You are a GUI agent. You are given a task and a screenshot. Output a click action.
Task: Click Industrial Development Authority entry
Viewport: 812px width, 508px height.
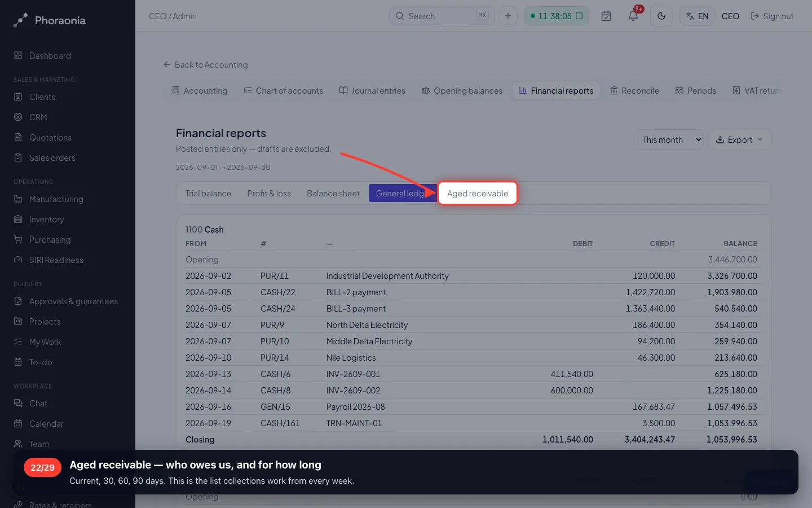pyautogui.click(x=387, y=276)
